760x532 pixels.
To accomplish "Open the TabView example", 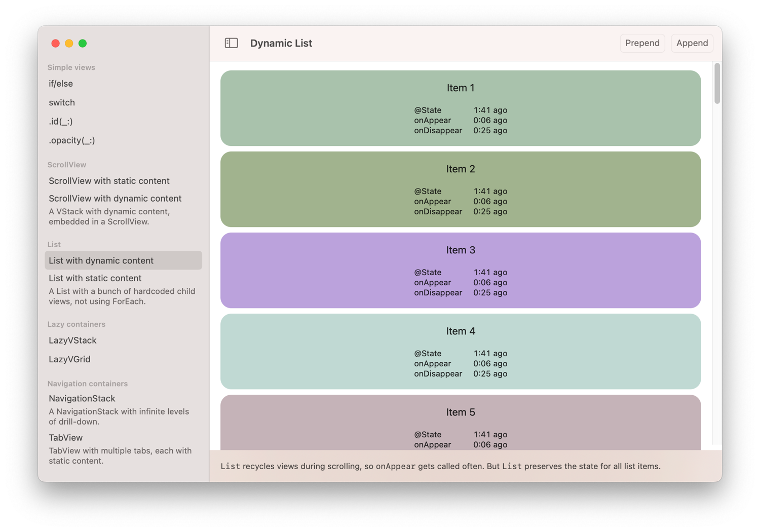I will [66, 438].
